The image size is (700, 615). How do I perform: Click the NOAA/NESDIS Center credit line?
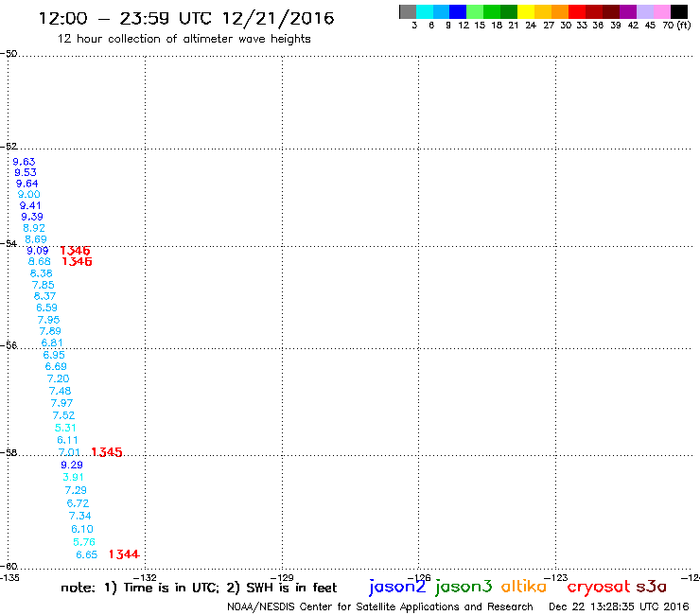click(x=380, y=606)
